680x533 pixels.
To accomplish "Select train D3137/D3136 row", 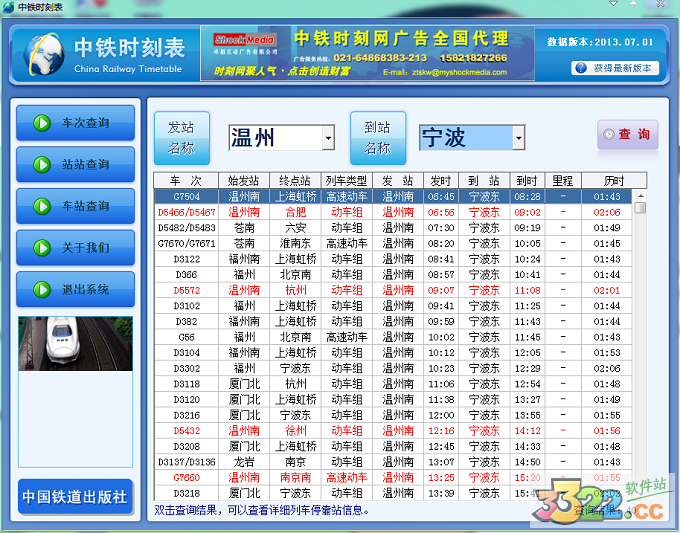I will [x=393, y=462].
